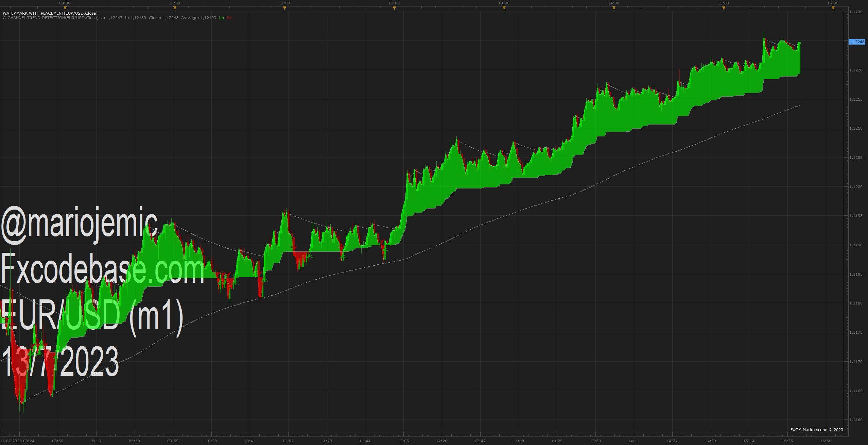Click the 08:56 time axis label

pos(57,441)
